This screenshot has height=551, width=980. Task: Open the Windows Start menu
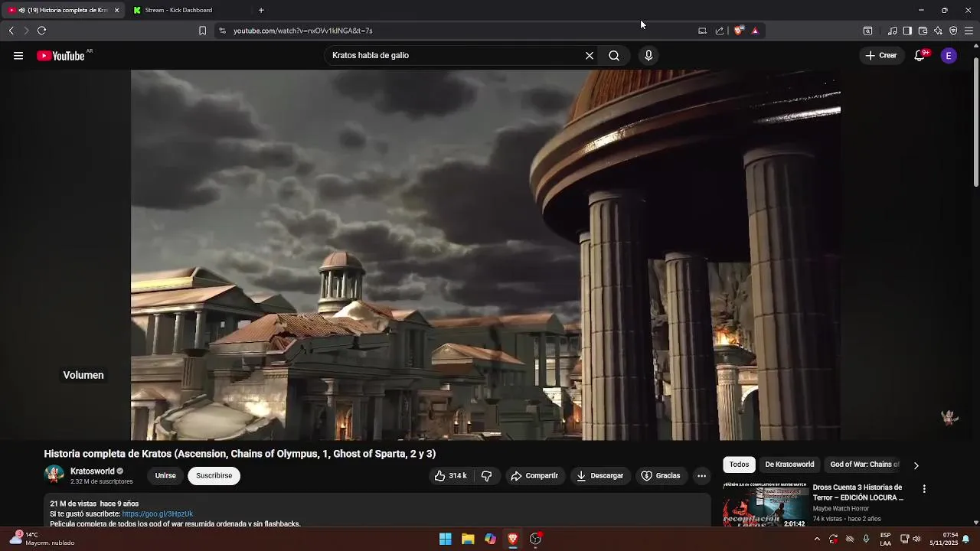pos(445,539)
